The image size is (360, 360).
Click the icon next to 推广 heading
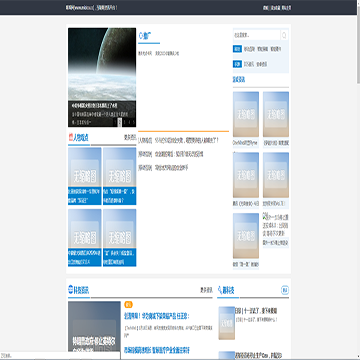[x=140, y=35]
